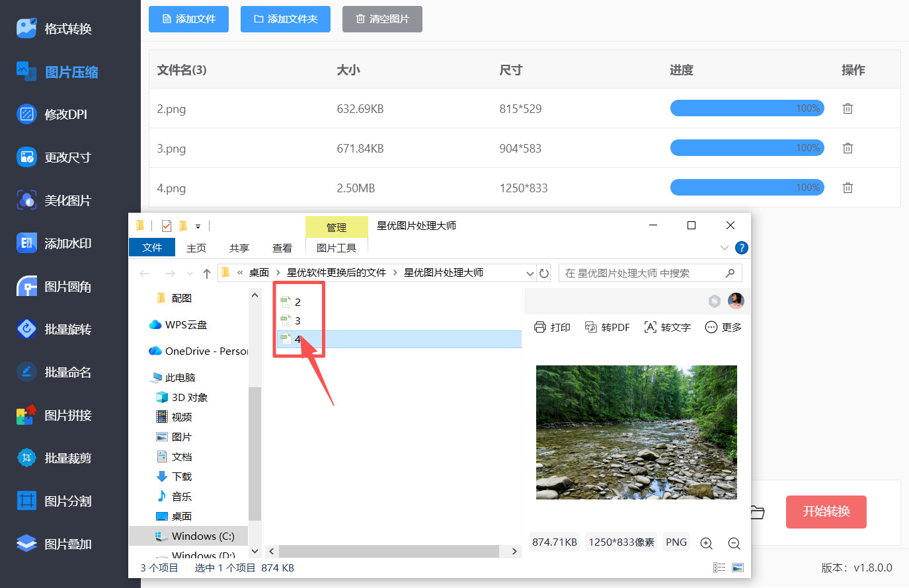Viewport: 909px width, 588px height.
Task: Select 图片分割 in the sidebar
Action: 54,501
